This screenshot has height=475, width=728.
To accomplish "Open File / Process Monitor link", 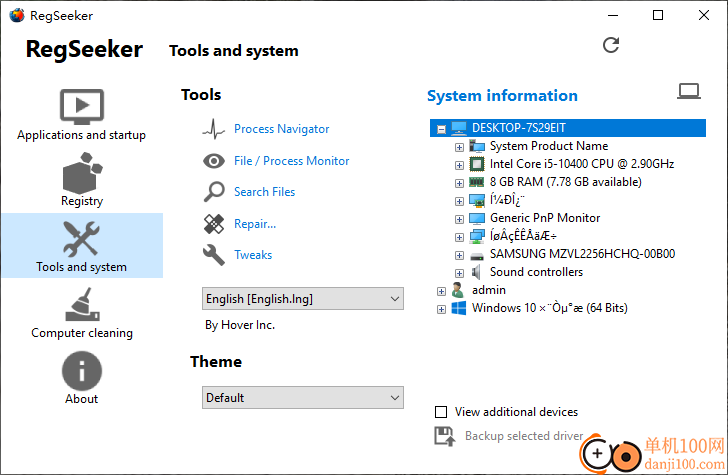I will pyautogui.click(x=292, y=161).
